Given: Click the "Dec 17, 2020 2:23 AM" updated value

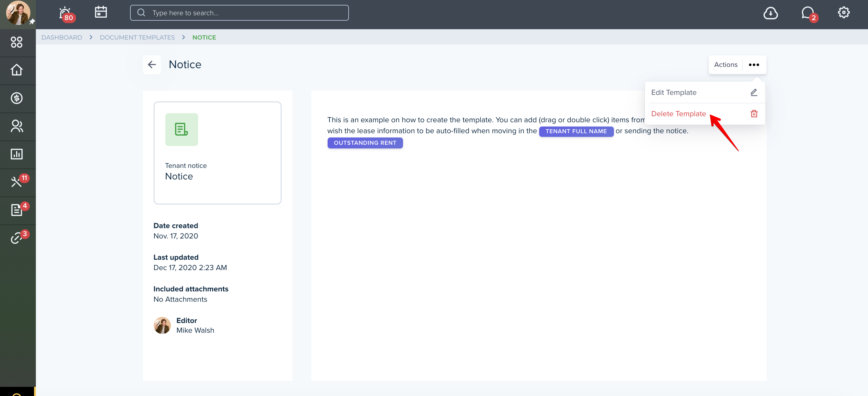Looking at the screenshot, I should [x=190, y=267].
